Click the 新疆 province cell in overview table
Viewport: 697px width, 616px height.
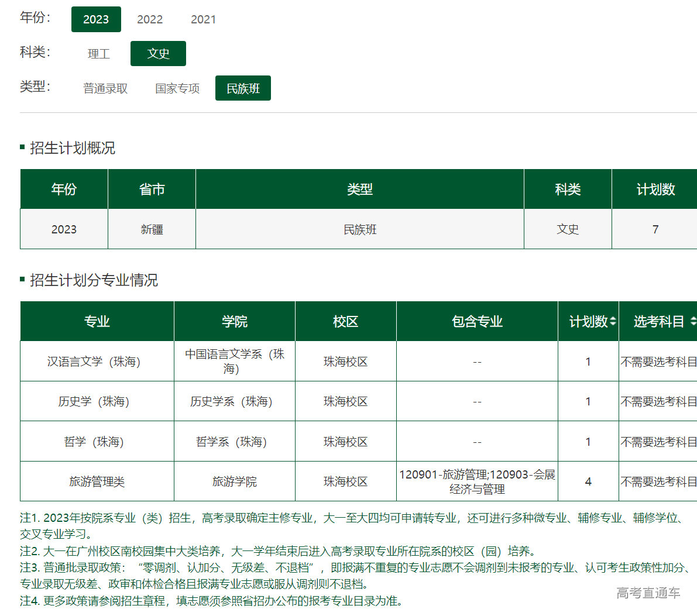[152, 229]
